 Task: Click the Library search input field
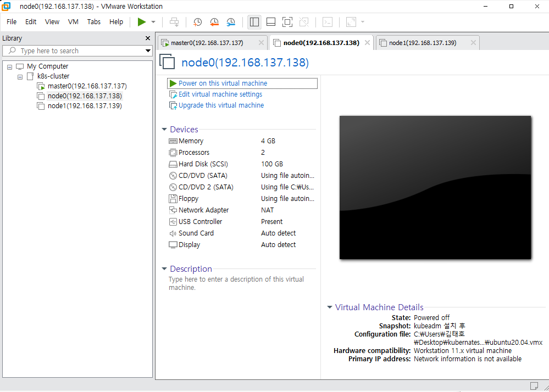(77, 51)
